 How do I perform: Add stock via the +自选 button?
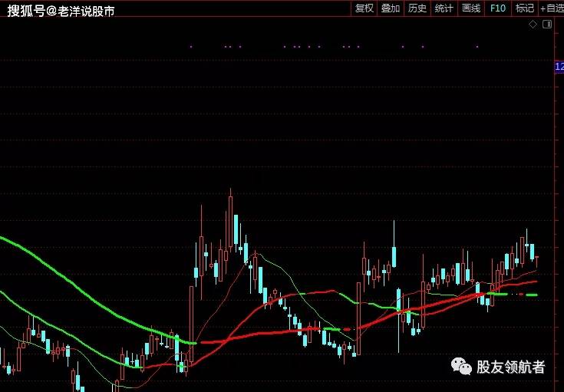click(552, 8)
